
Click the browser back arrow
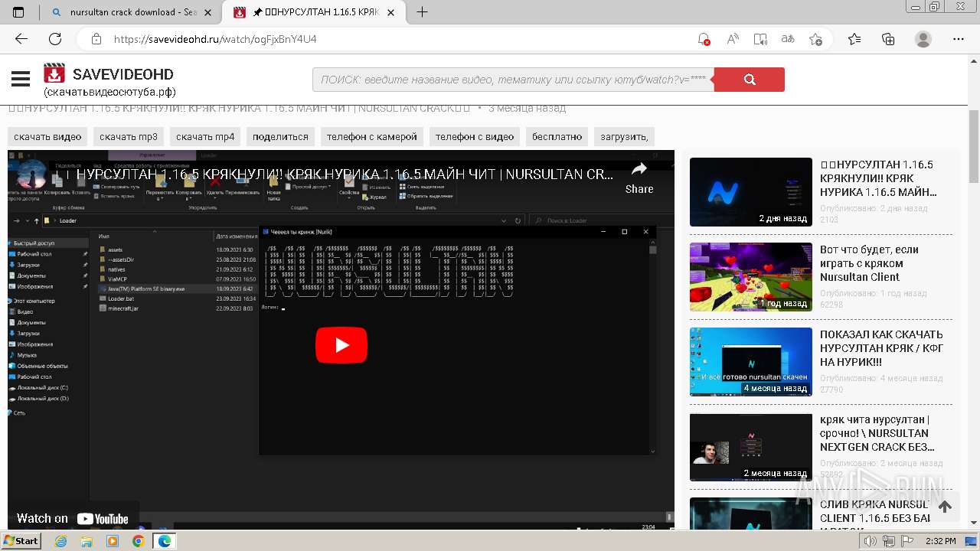click(x=21, y=39)
